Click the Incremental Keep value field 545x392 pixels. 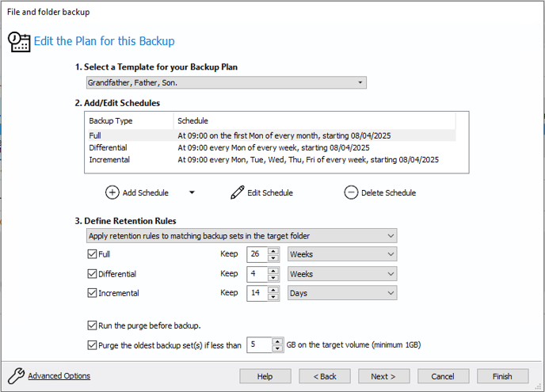pos(257,293)
